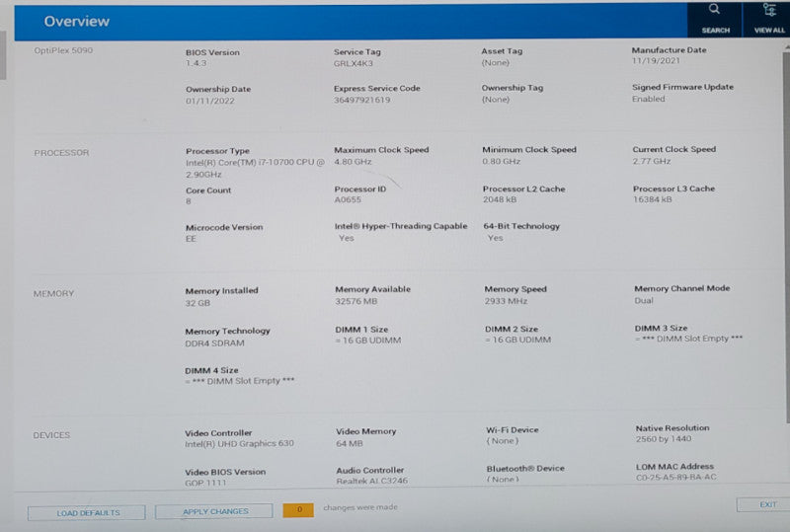Viewport: 790px width, 532px height.
Task: Select 64-Bit Technology label
Action: click(x=521, y=226)
